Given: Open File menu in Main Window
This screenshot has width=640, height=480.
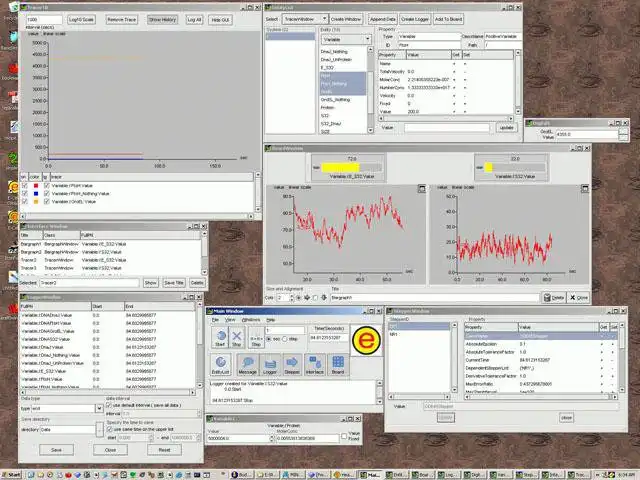Looking at the screenshot, I should click(x=216, y=320).
